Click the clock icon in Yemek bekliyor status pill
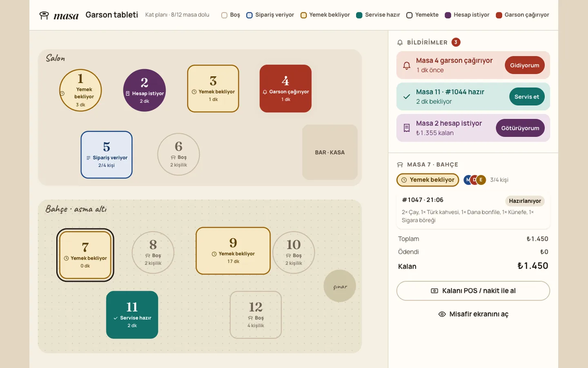The image size is (588, 368). pyautogui.click(x=404, y=180)
